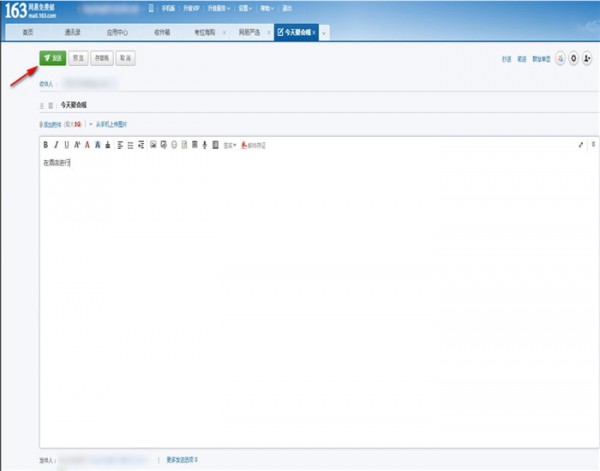Open the 帮助 help dropdown menu
The image size is (600, 471).
point(267,8)
